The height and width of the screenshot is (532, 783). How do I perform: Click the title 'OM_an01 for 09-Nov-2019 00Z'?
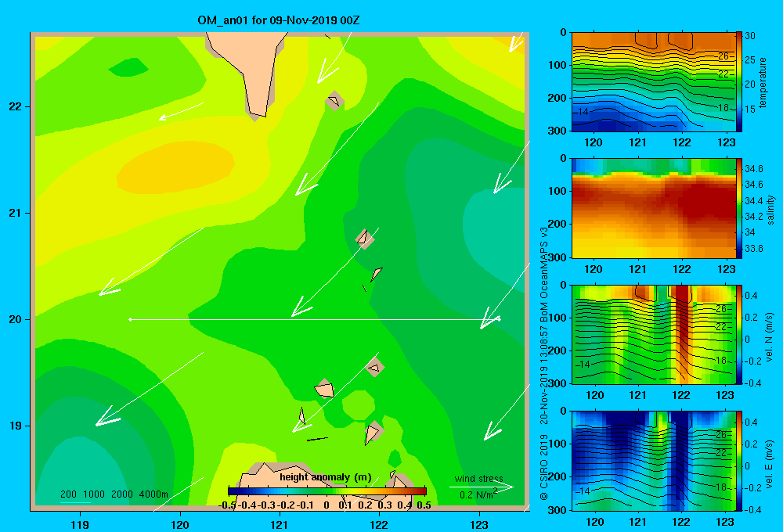tap(279, 20)
